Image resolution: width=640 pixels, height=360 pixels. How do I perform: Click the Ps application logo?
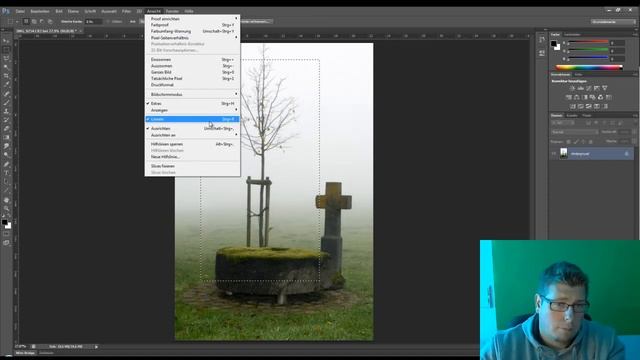(6, 11)
